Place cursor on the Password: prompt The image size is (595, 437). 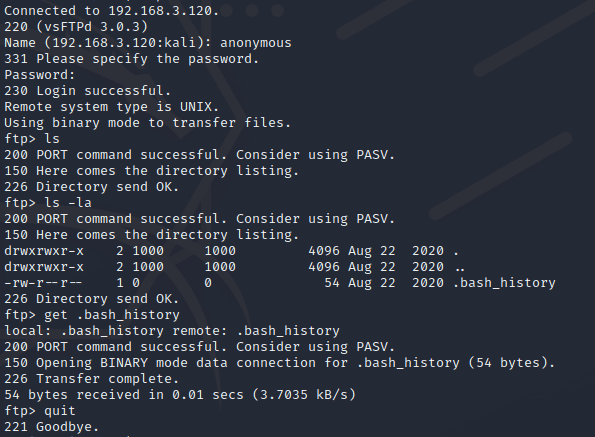pos(40,75)
